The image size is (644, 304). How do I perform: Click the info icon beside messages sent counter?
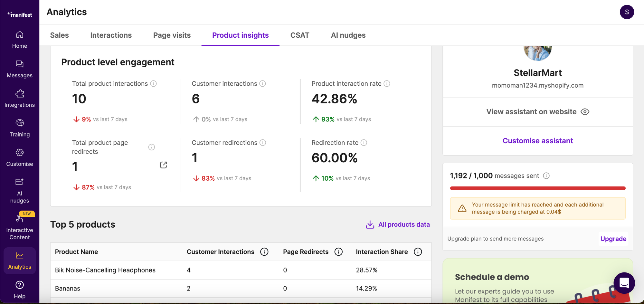tap(546, 176)
